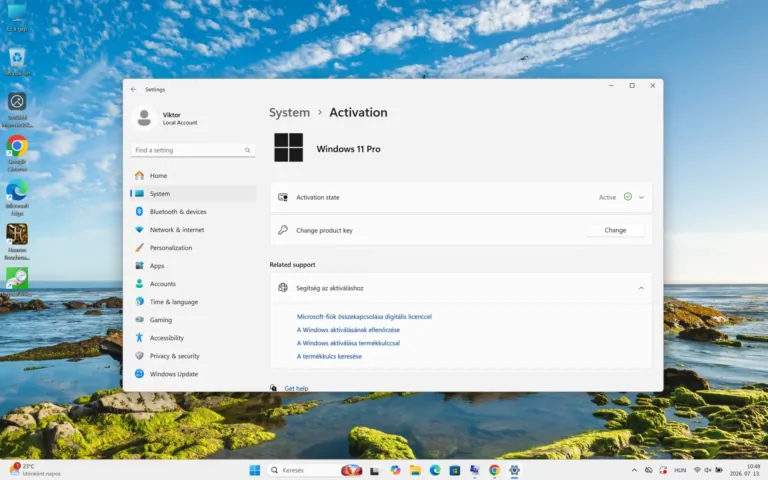Open A termékkulcs keresése link

pos(329,356)
